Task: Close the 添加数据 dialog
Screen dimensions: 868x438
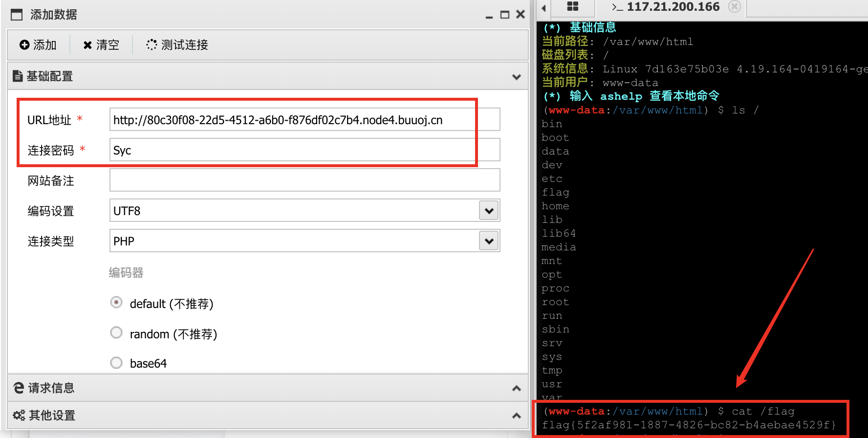Action: 521,15
